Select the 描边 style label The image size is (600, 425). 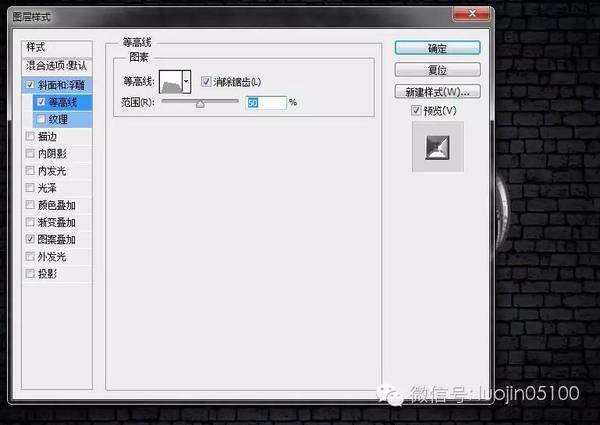pyautogui.click(x=47, y=137)
